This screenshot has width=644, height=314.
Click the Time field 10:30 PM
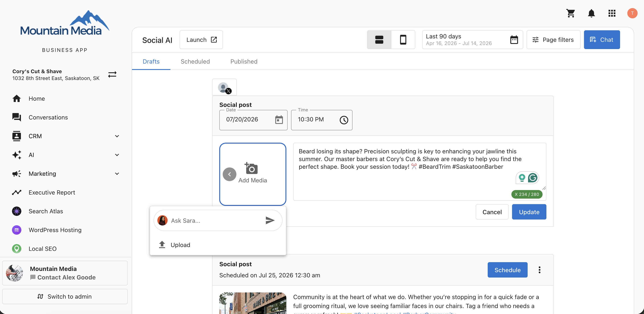point(322,120)
